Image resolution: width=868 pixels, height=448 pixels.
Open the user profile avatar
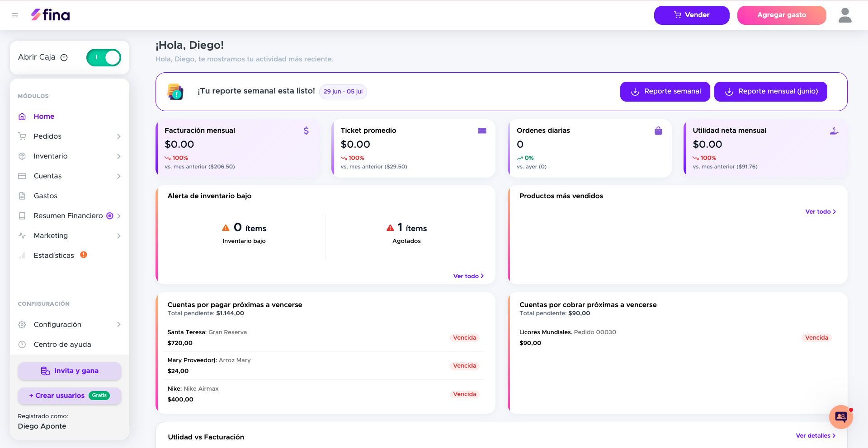tap(845, 15)
